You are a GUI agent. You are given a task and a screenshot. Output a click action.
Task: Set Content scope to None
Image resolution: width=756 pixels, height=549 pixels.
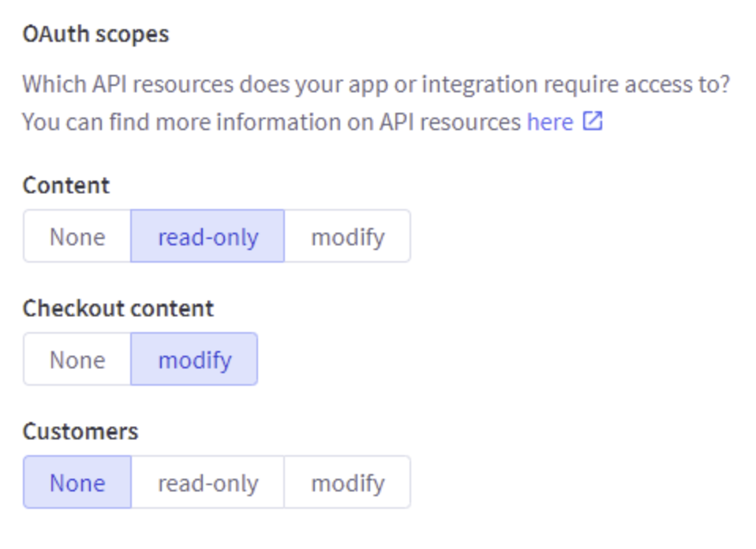[x=77, y=236]
